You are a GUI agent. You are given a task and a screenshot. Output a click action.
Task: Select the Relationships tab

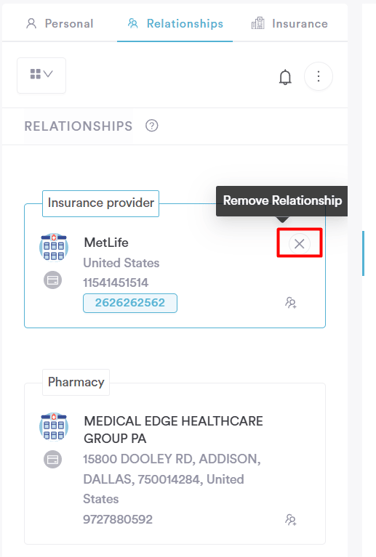pos(175,24)
